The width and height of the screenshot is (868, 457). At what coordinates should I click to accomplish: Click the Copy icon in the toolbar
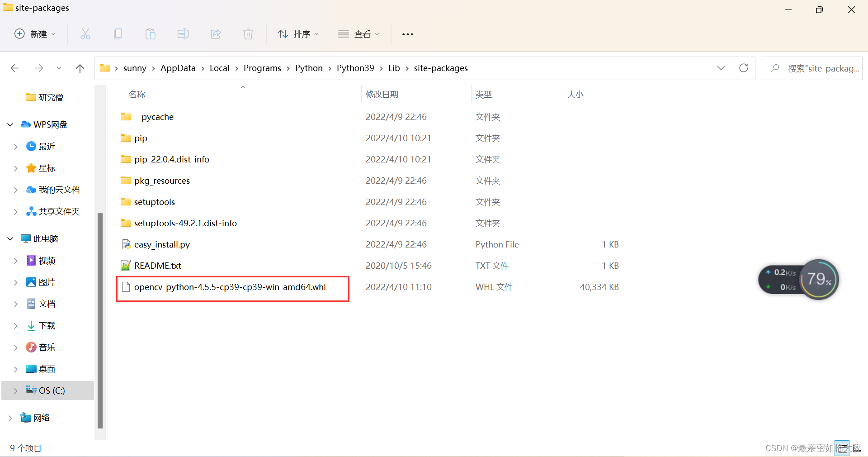coord(118,34)
